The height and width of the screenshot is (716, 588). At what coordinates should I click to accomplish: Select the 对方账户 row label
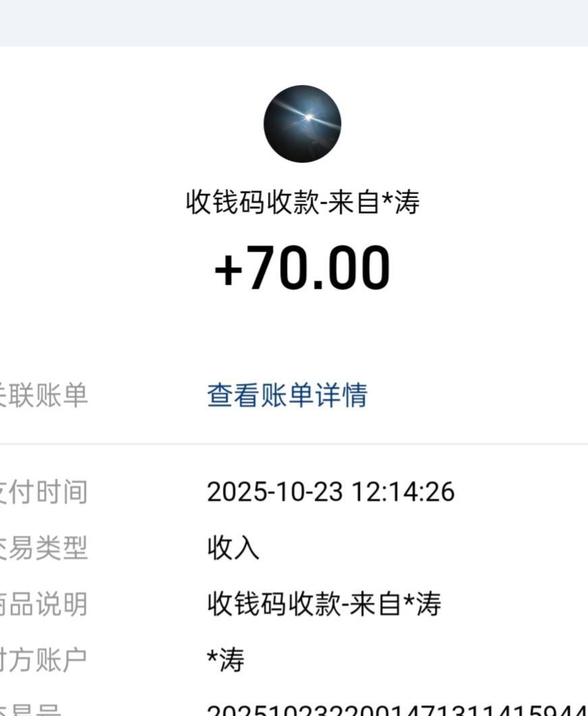[x=44, y=659]
